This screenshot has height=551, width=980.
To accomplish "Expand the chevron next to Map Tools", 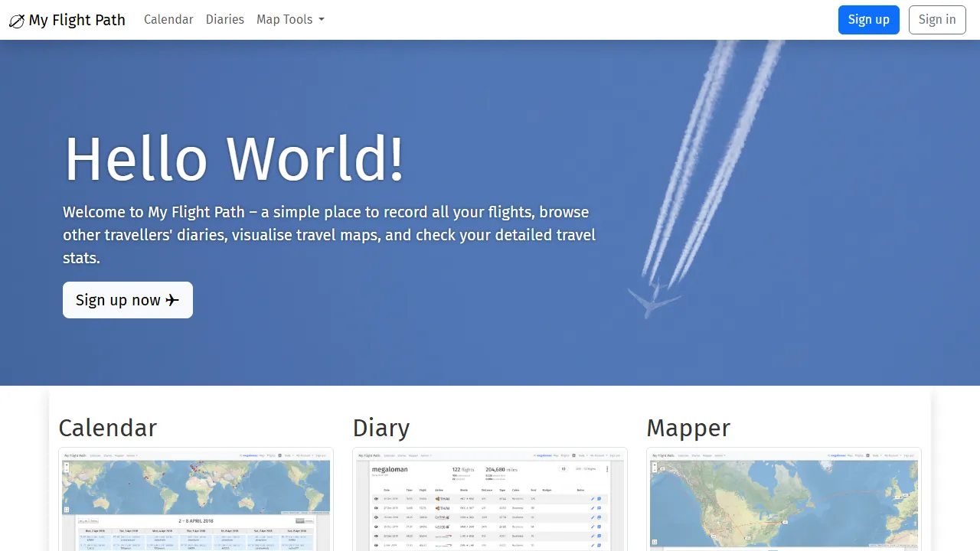I will coord(321,20).
